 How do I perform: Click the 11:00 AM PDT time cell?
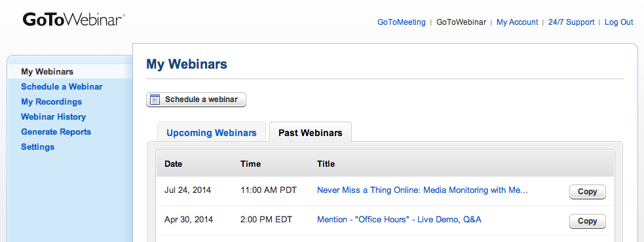tap(268, 190)
